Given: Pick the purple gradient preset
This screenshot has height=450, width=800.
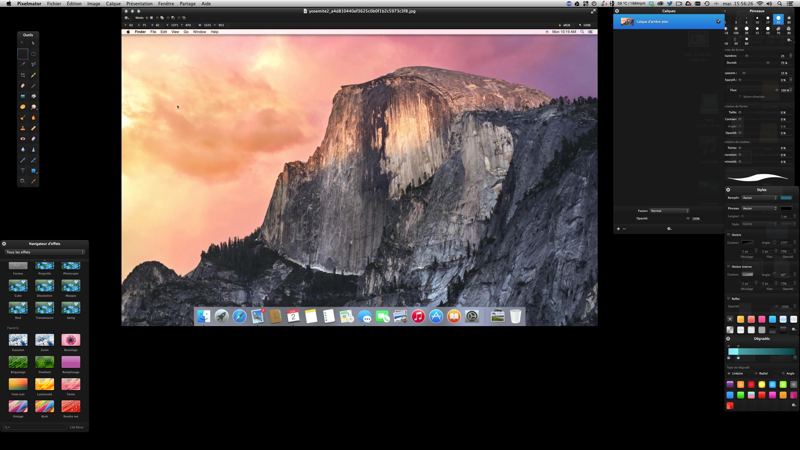Looking at the screenshot, I should (730, 384).
